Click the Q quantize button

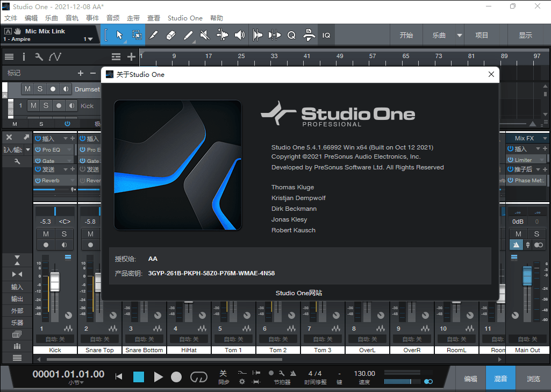pyautogui.click(x=291, y=35)
